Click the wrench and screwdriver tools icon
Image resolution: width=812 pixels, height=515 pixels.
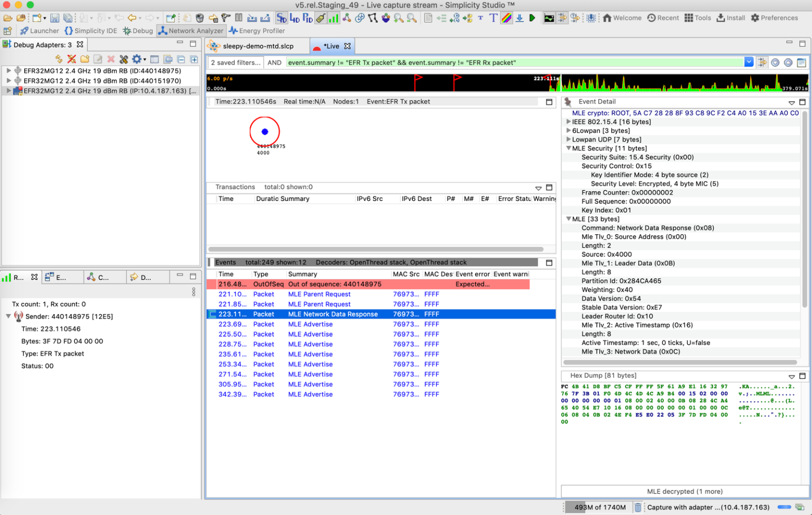124,59
